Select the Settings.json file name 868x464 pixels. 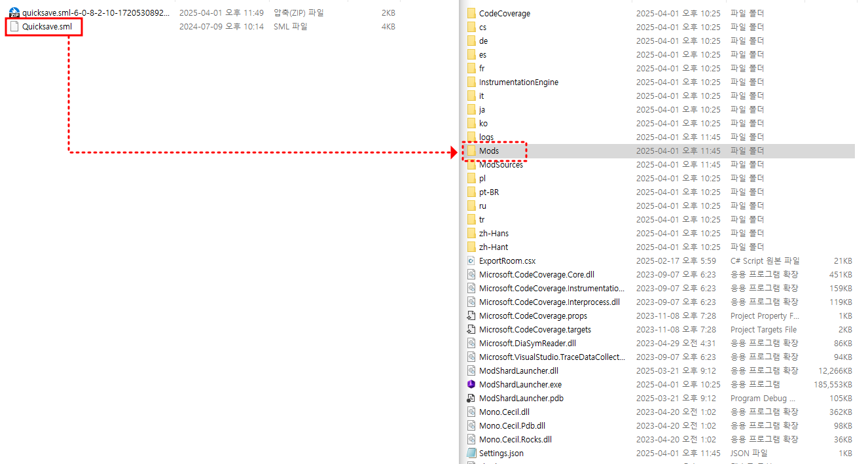tap(501, 453)
